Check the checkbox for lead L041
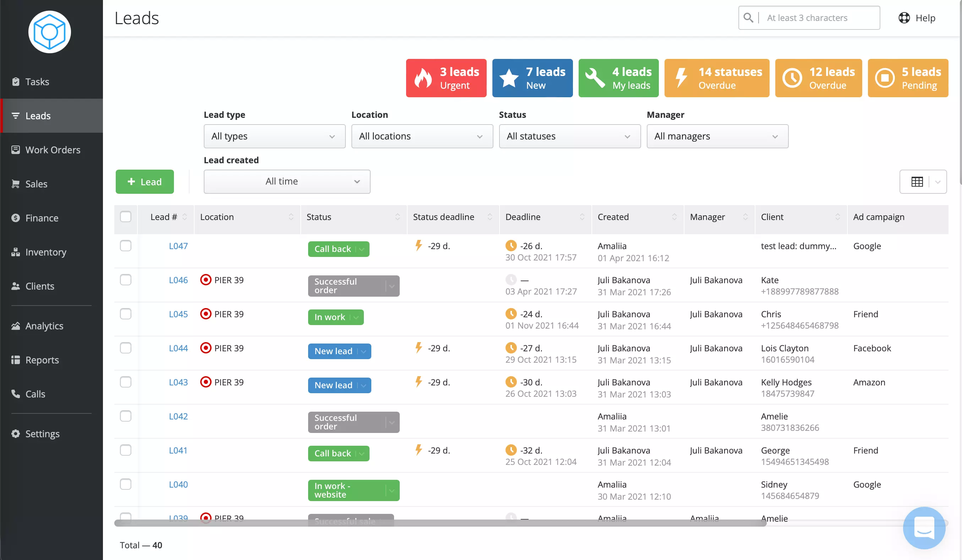Viewport: 962px width, 560px height. tap(126, 450)
